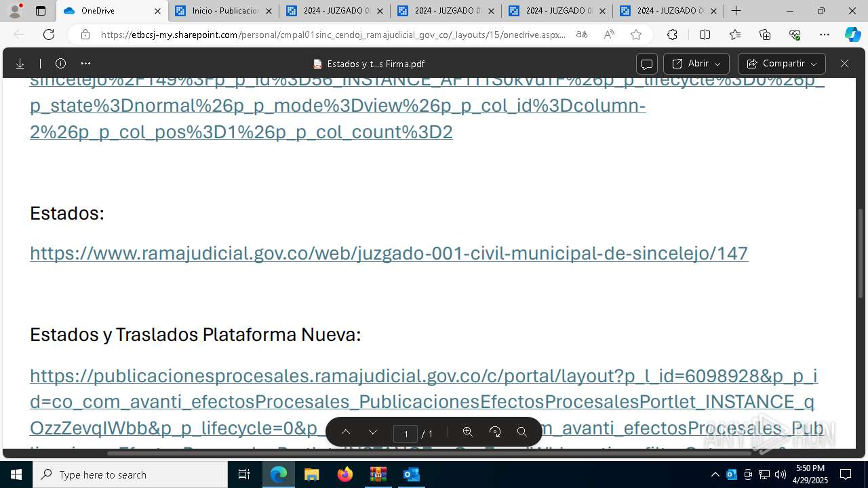Screen dimensions: 868x488
Task: Open the file info panel icon
Action: point(60,64)
